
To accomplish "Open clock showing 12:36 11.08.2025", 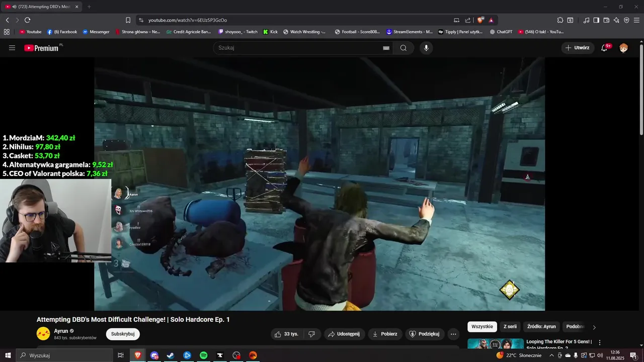I will pyautogui.click(x=615, y=355).
